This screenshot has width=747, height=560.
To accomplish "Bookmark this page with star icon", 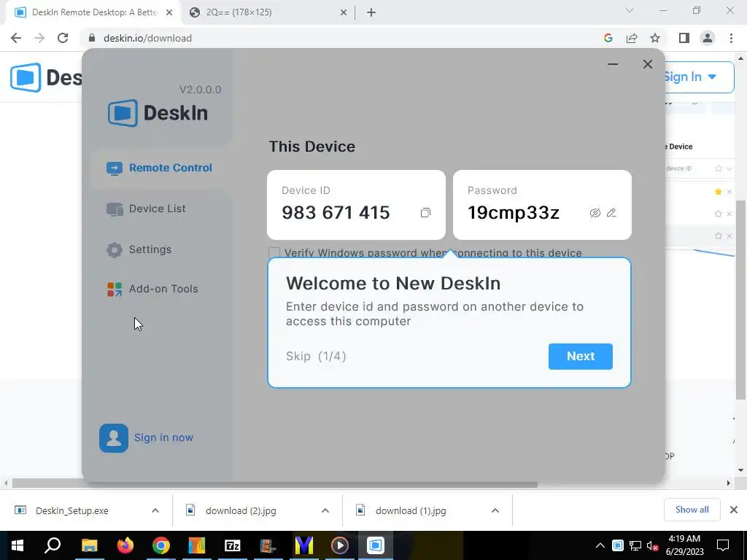I will click(655, 38).
